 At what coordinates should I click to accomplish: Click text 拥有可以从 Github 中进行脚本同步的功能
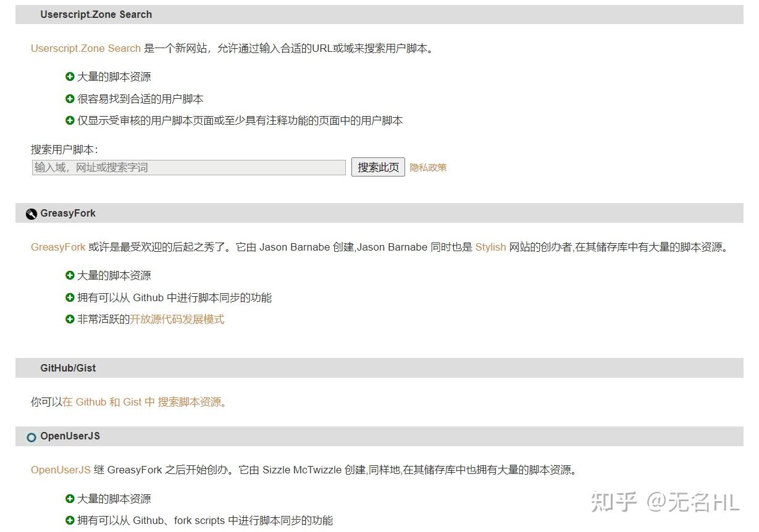(x=174, y=297)
